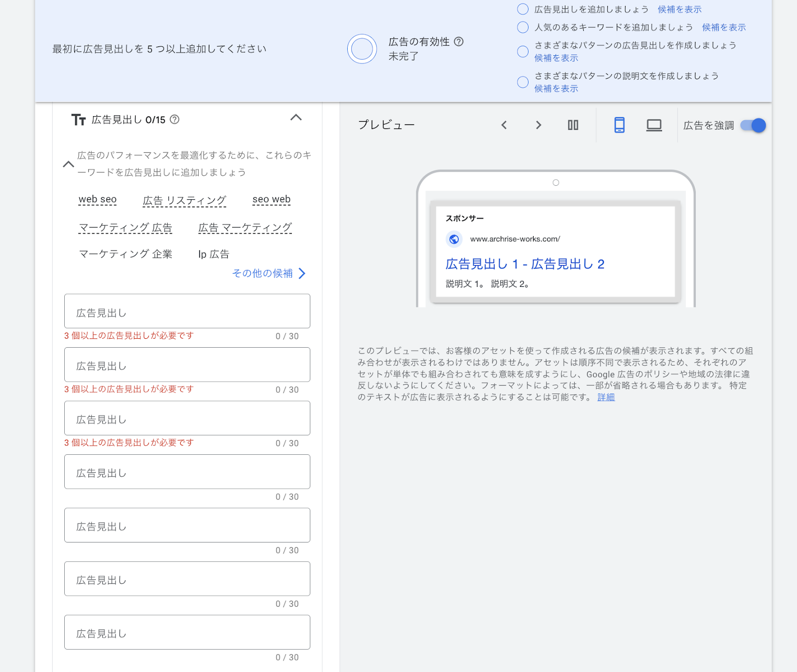Add keyword seo web
The image size is (797, 672).
point(271,199)
